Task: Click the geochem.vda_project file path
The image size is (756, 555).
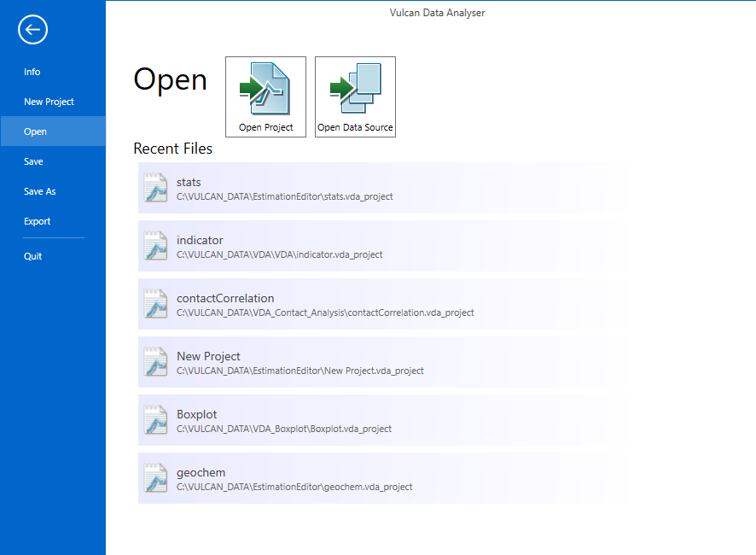Action: coord(294,487)
